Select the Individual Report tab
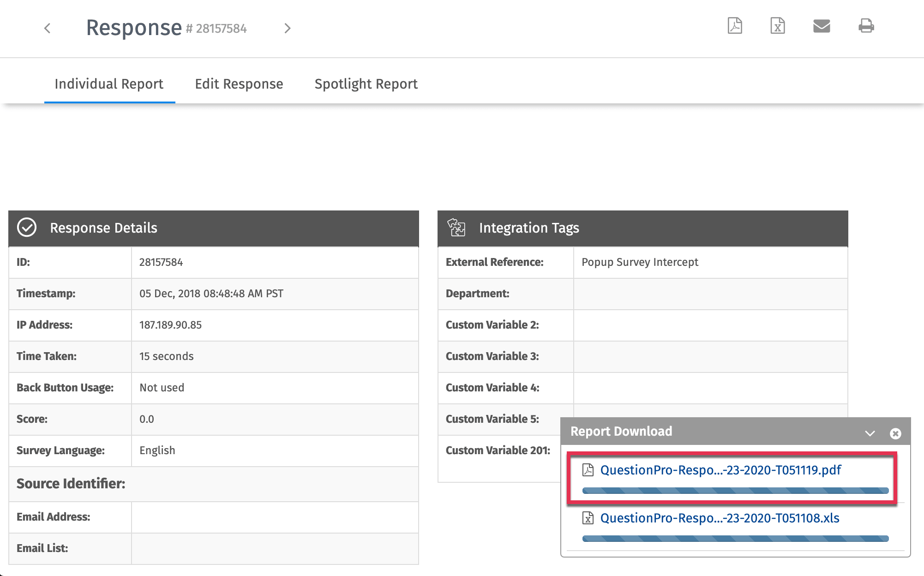This screenshot has width=924, height=576. click(109, 84)
